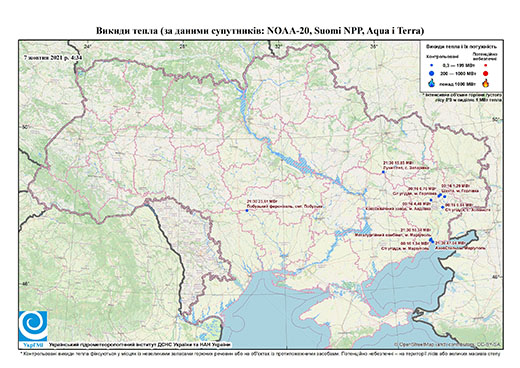
Task: Click the Ukrainian Hydrometeorological Institute caption text
Action: [x=140, y=345]
